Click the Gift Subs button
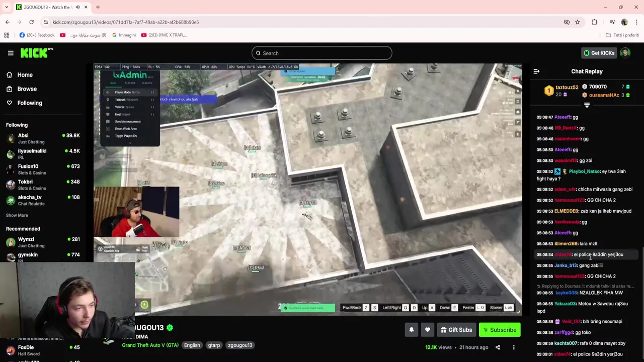The width and height of the screenshot is (644, 362). pos(456,330)
